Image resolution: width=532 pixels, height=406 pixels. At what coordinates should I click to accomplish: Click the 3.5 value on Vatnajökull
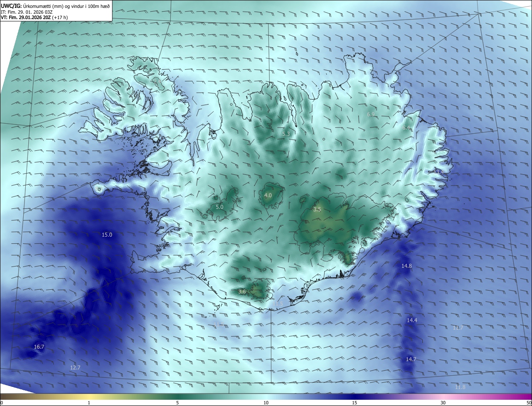(x=317, y=209)
